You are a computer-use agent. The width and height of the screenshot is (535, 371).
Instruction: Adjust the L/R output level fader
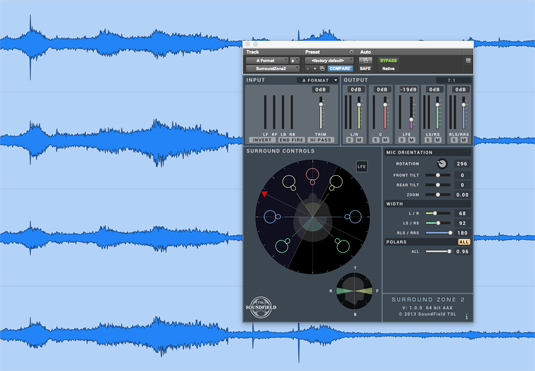point(359,104)
